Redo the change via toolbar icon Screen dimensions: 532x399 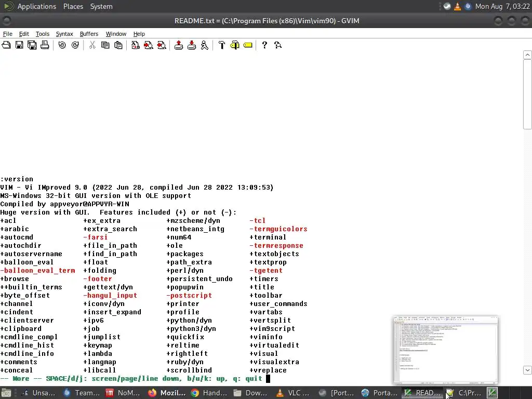pos(75,45)
